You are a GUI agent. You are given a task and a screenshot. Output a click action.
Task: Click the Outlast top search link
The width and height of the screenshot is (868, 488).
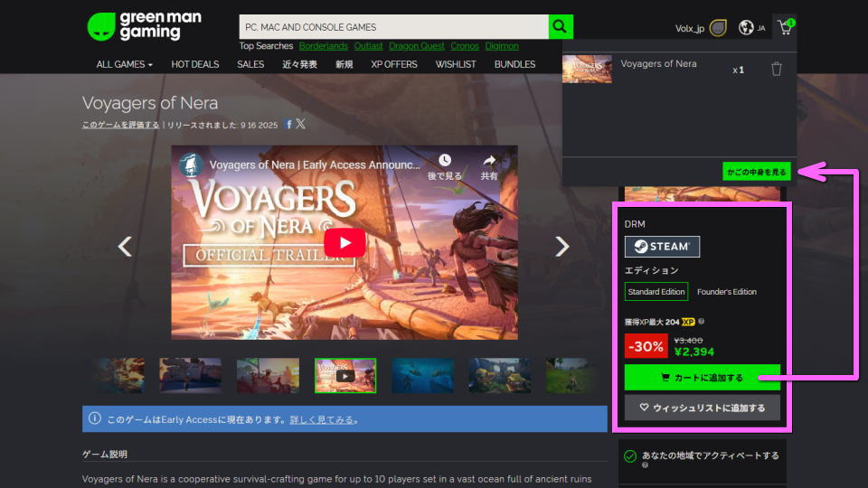click(x=368, y=46)
